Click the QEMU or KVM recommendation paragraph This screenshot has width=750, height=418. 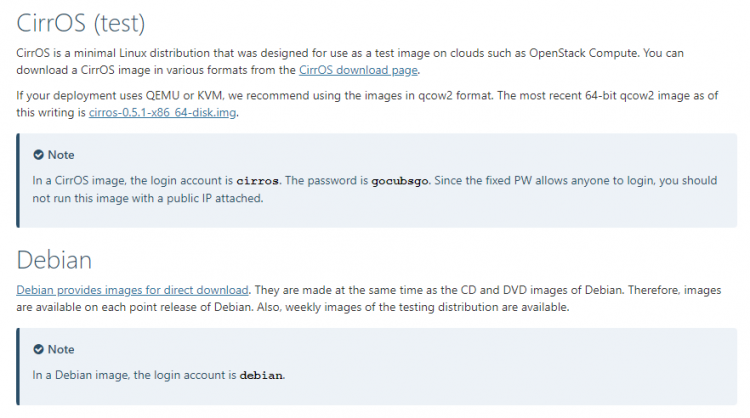coord(367,104)
